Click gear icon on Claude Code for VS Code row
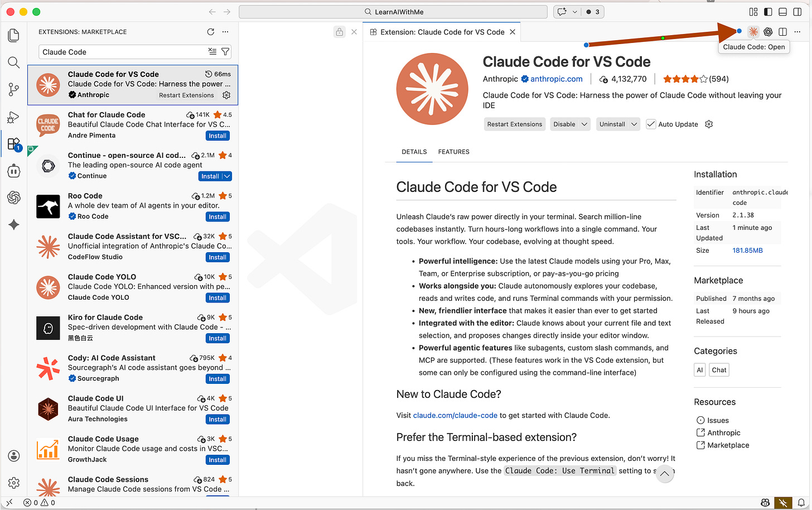This screenshot has width=812, height=510. pos(226,95)
